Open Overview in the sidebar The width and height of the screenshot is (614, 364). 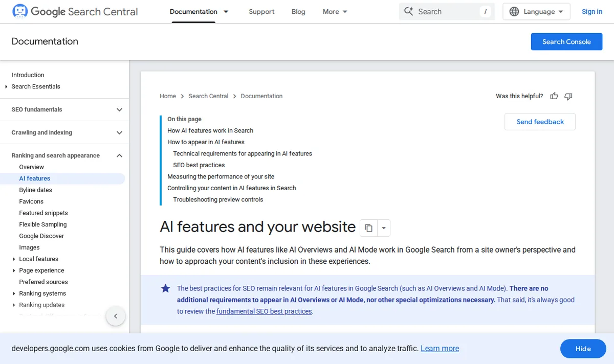[x=32, y=167]
